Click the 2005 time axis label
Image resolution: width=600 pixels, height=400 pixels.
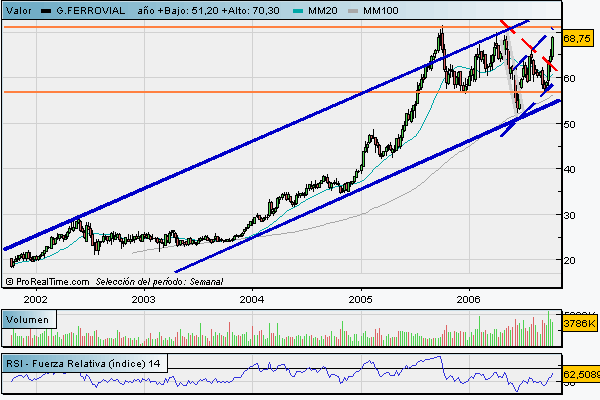pos(360,299)
